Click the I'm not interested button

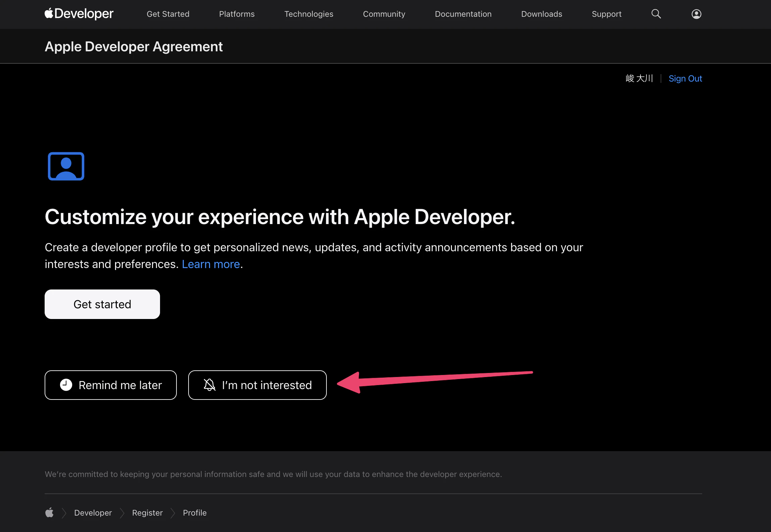(257, 385)
